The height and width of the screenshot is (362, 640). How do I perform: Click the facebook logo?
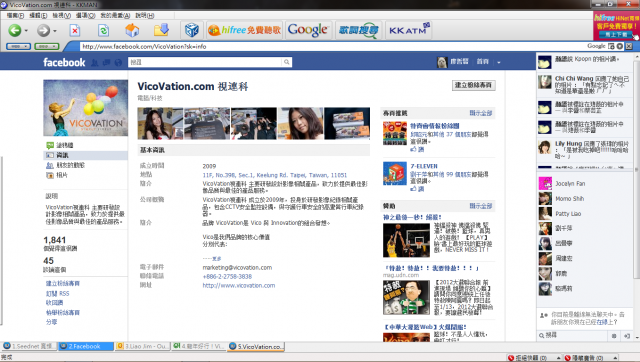click(x=64, y=62)
